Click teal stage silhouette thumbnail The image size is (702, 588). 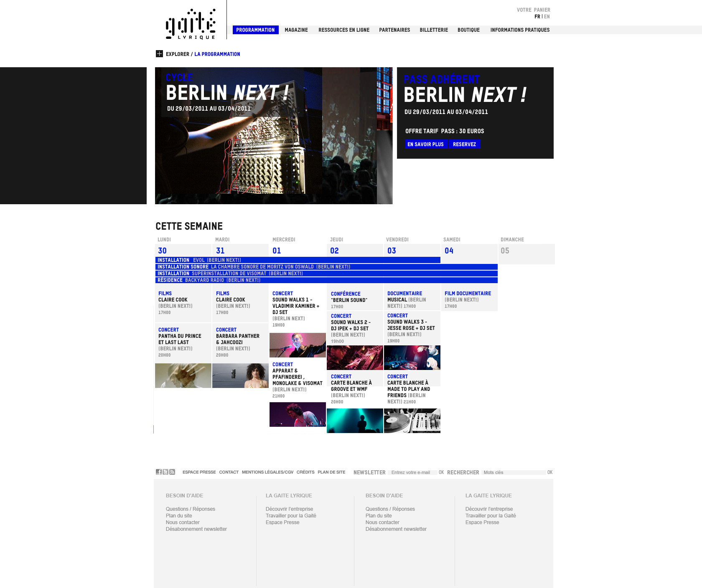pyautogui.click(x=355, y=421)
